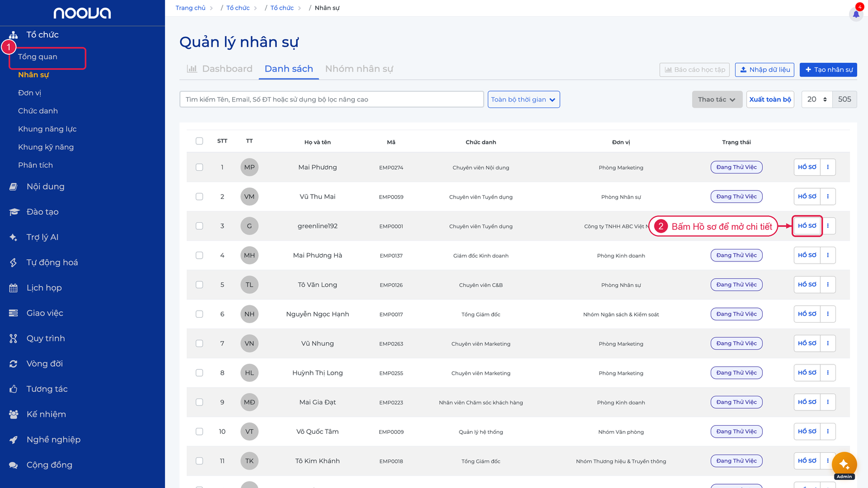Open Khung năng lực in the sidebar

coord(47,129)
